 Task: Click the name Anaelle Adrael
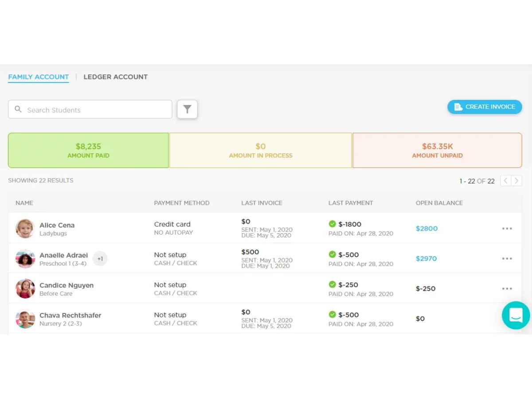click(64, 255)
